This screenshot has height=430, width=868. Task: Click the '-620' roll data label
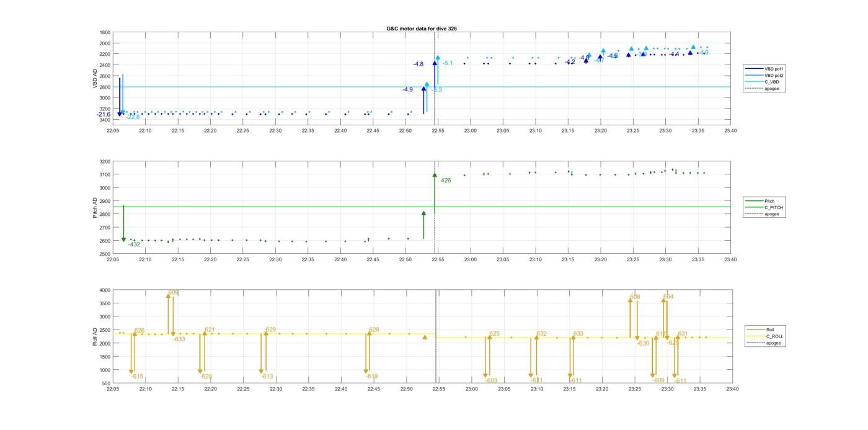[x=206, y=377]
